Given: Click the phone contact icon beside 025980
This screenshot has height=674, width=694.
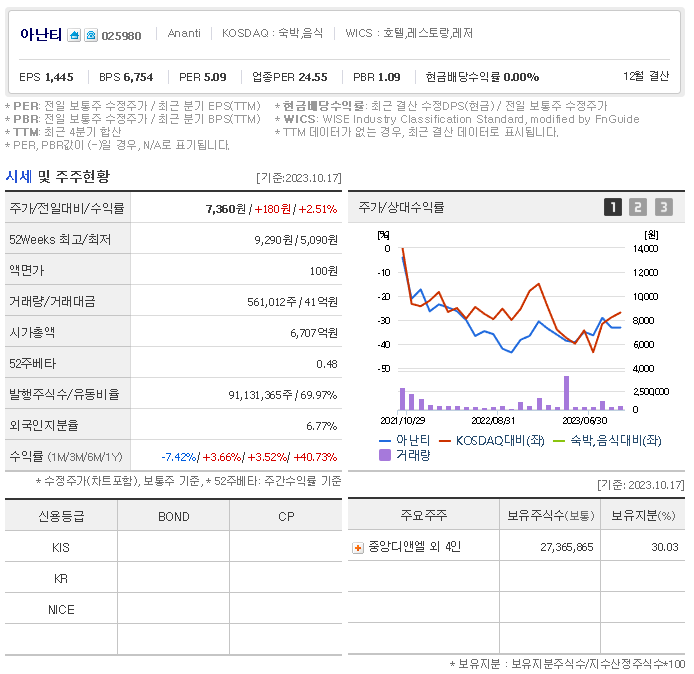Looking at the screenshot, I should click(91, 35).
